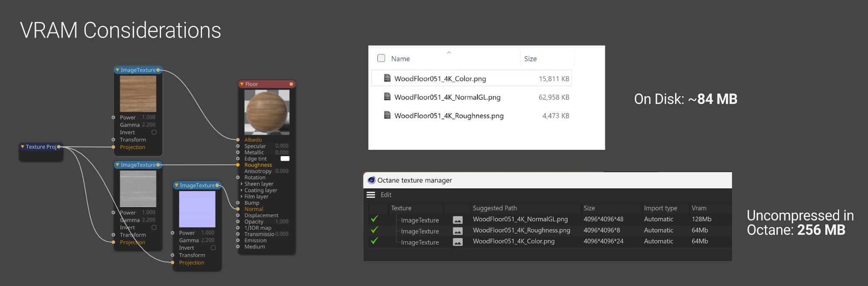
Task: Click file icon of WoodFloor051_4K_Color.png
Action: point(387,78)
